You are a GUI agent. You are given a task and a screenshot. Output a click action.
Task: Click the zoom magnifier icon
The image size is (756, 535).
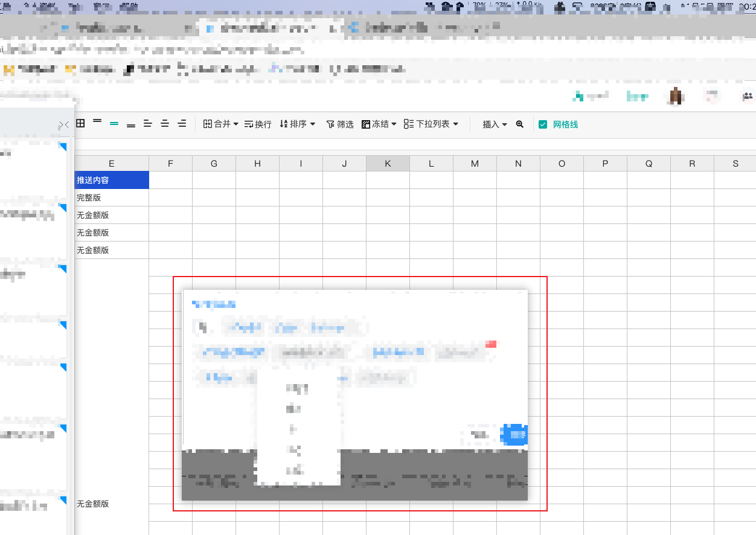coord(519,124)
